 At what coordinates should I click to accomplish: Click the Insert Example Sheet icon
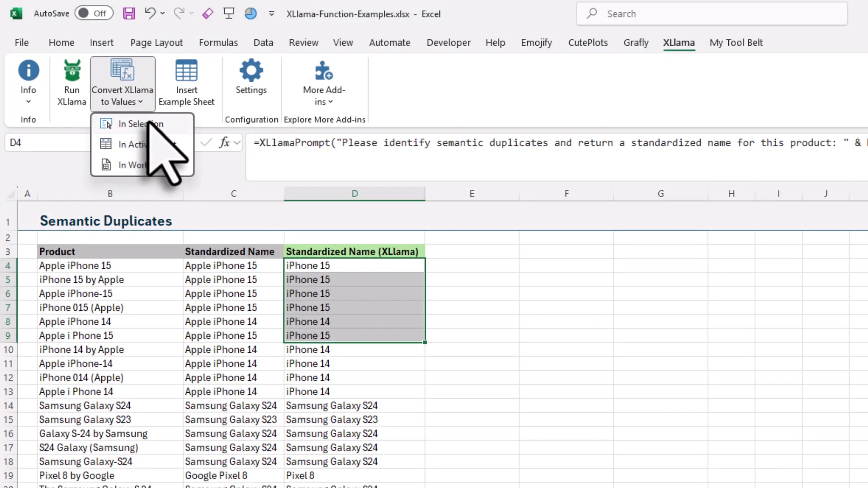pyautogui.click(x=186, y=70)
